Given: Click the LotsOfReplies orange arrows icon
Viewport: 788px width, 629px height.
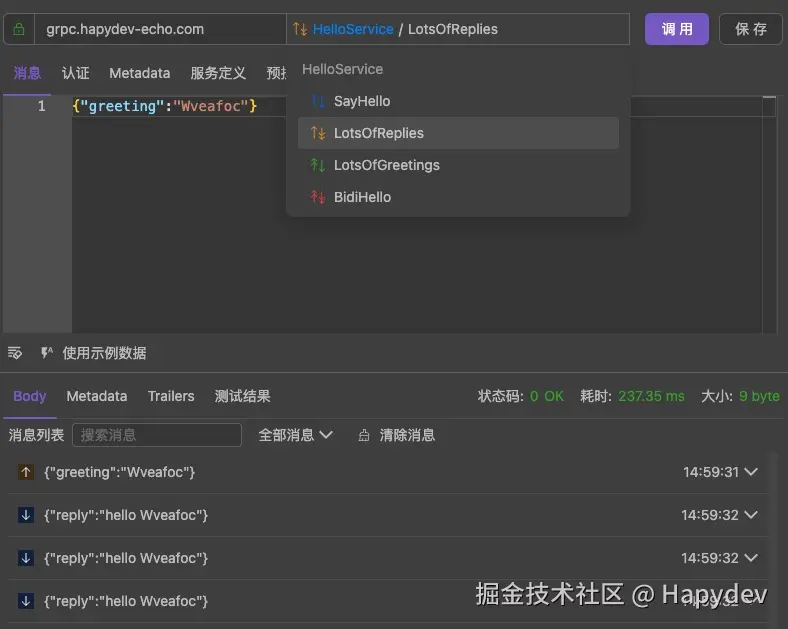Looking at the screenshot, I should coord(318,133).
